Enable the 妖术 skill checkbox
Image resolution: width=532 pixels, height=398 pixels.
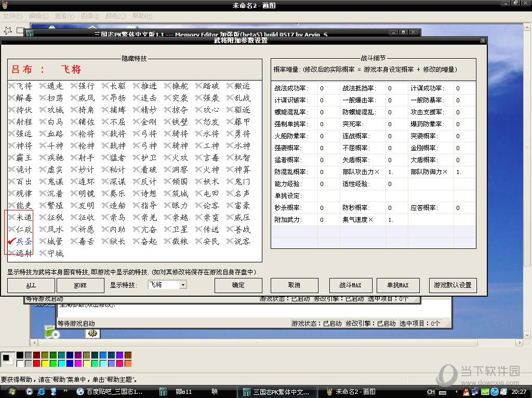[199, 181]
